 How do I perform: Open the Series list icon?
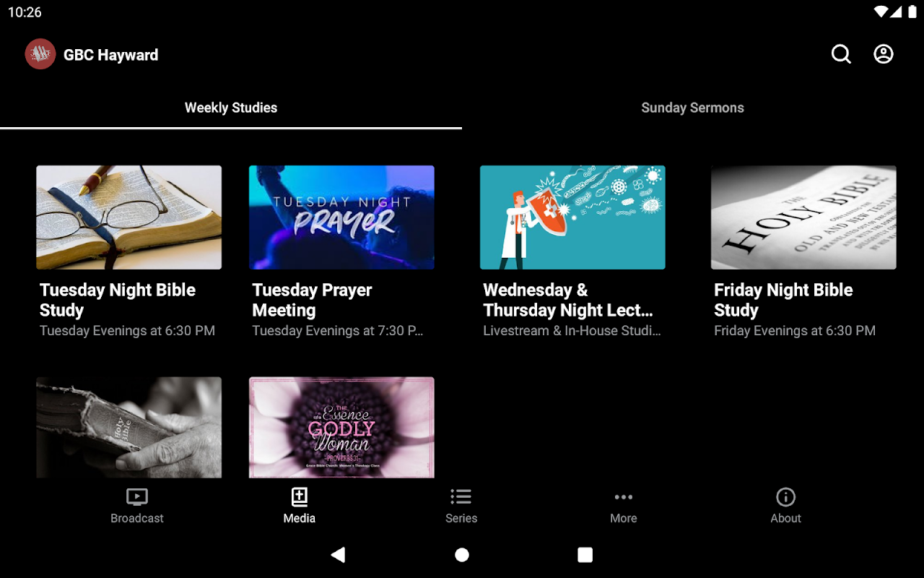click(461, 497)
